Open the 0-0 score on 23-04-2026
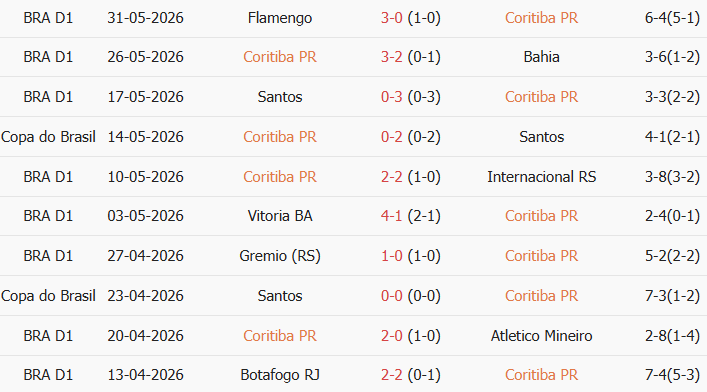 (391, 296)
